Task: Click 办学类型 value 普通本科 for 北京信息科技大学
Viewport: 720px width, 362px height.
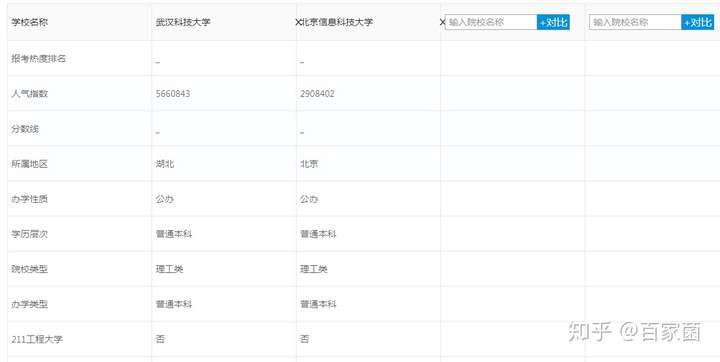Action: (x=318, y=304)
